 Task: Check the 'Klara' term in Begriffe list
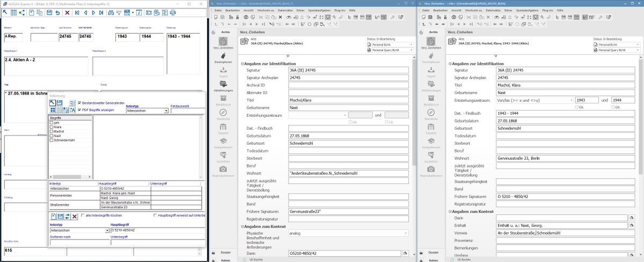(x=52, y=127)
